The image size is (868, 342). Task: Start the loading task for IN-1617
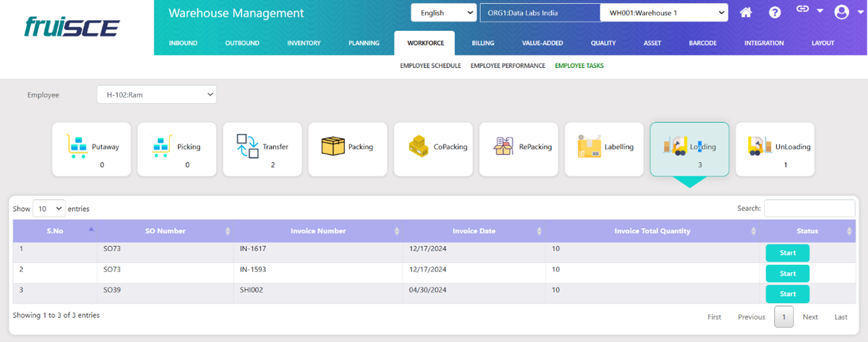787,253
